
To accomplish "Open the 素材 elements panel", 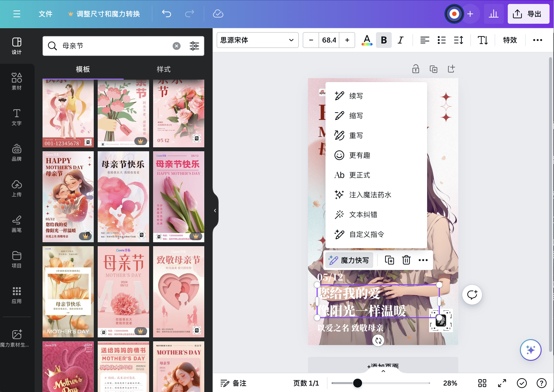I will (x=17, y=81).
